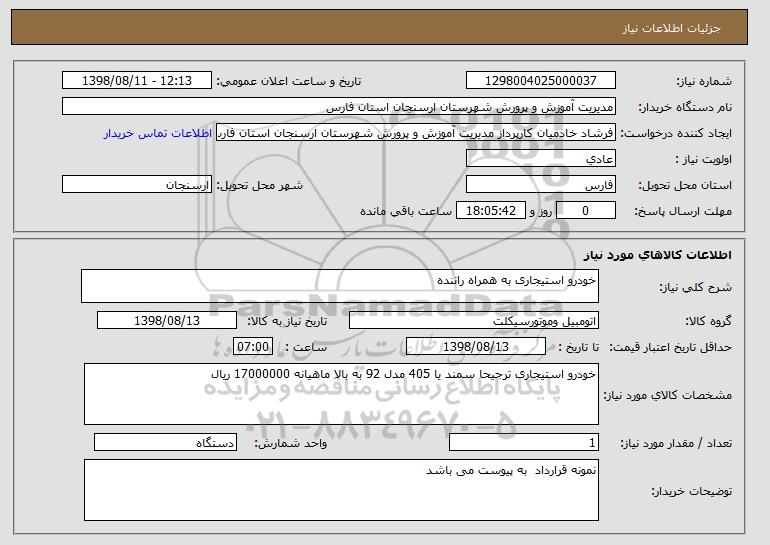Click the نام دستگاه خریدار field

pos(339,107)
